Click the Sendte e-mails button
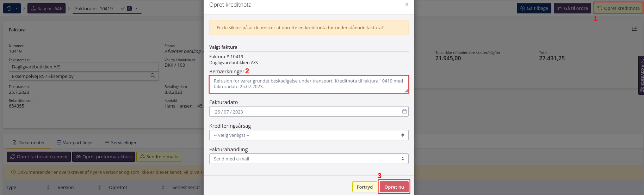The height and width of the screenshot is (195, 644). coord(159,157)
